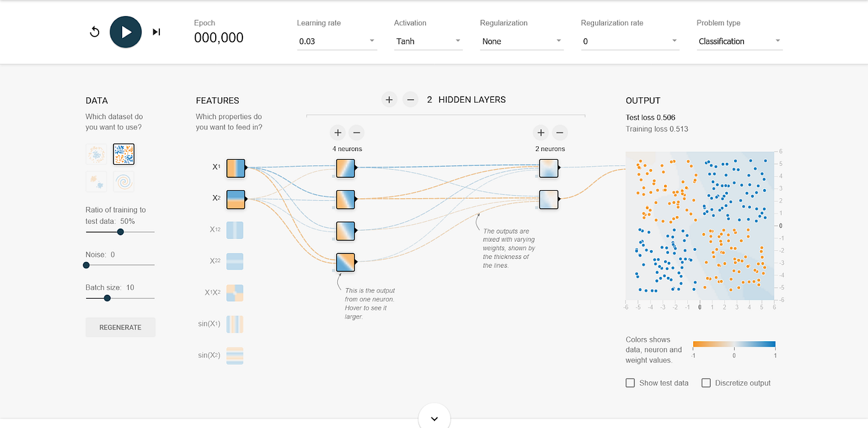Image resolution: width=868 pixels, height=428 pixels.
Task: Open the Activation dropdown
Action: (428, 41)
